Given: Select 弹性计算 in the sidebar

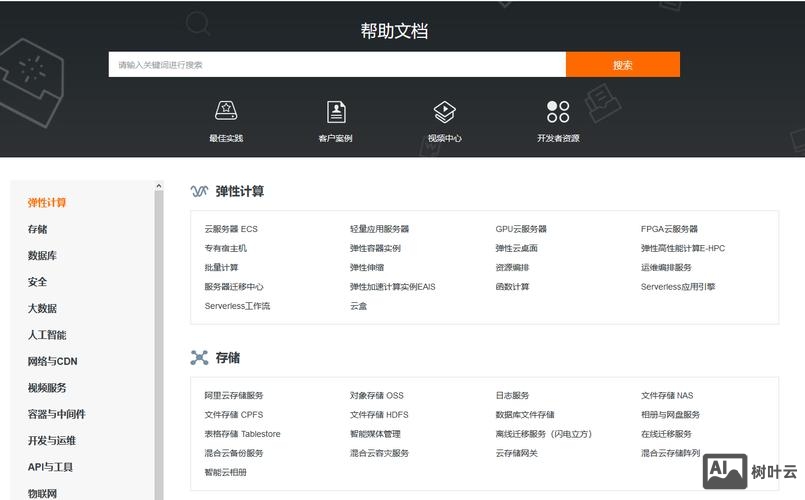Looking at the screenshot, I should (x=47, y=203).
